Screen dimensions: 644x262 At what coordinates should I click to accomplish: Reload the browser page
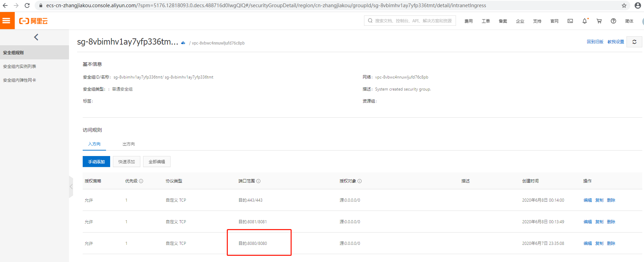click(x=27, y=5)
